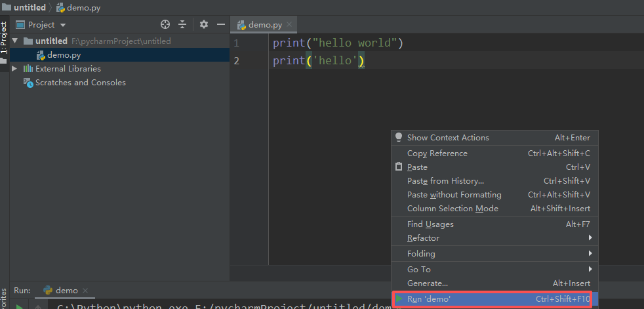Click the Run label in bottom panel
644x309 pixels.
pos(22,291)
